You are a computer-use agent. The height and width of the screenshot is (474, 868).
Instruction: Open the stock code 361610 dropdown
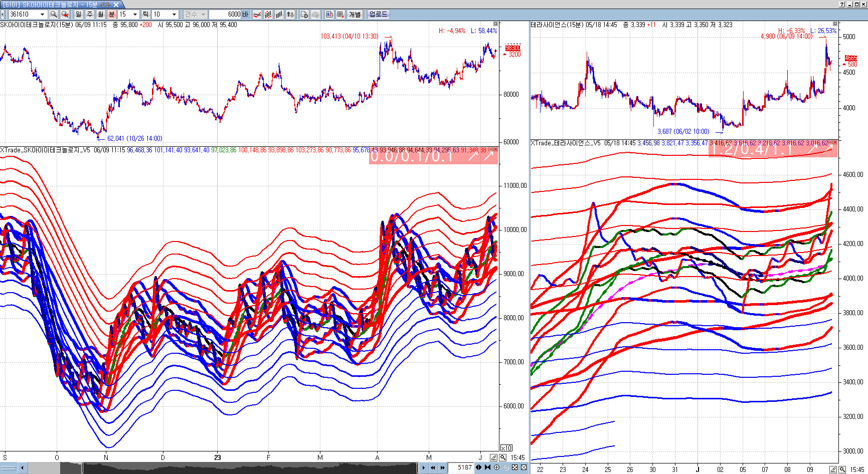point(42,15)
